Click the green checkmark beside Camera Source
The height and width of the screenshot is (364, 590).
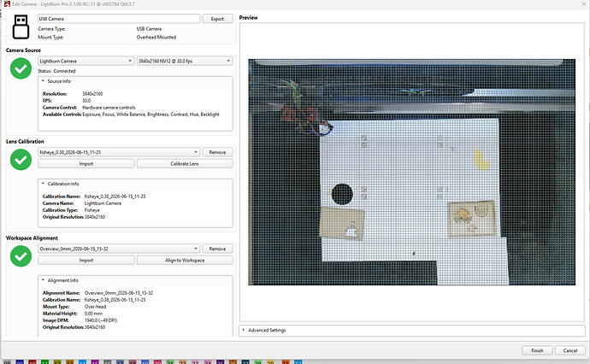coord(21,68)
